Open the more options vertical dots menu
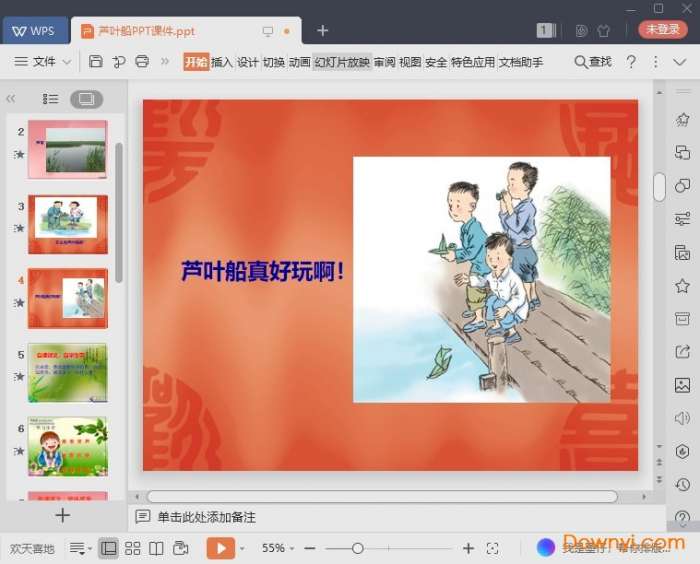Image resolution: width=700 pixels, height=564 pixels. (x=655, y=62)
